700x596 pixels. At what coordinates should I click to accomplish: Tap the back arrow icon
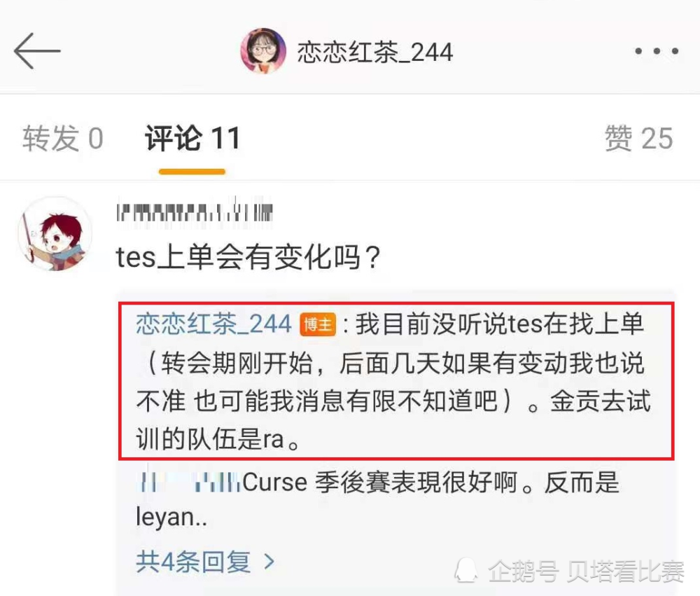point(37,51)
